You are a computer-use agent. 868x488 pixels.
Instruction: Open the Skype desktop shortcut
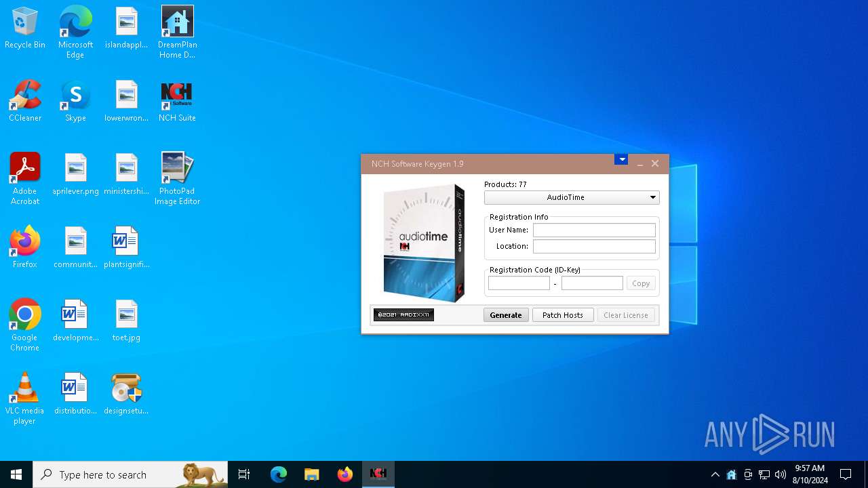75,102
